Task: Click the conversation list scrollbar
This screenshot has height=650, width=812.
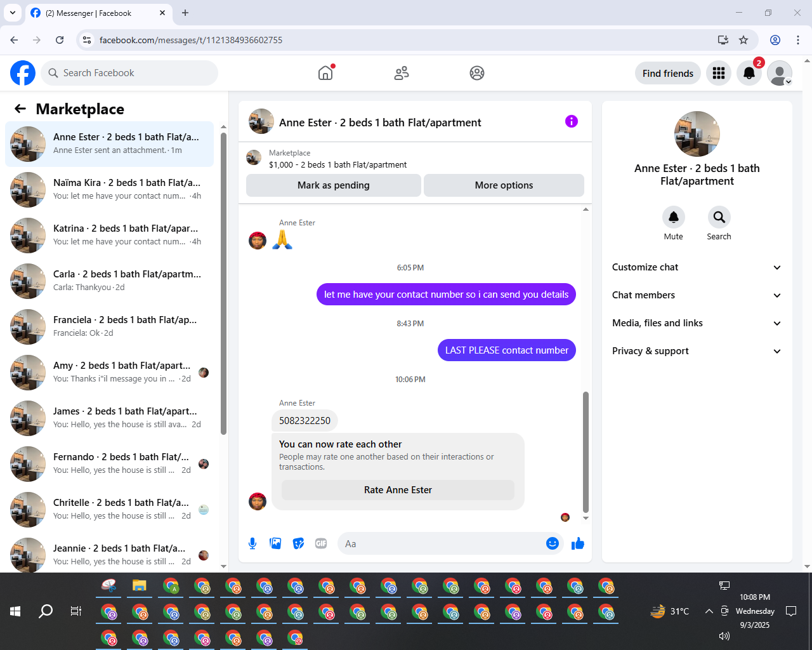Action: [x=223, y=283]
